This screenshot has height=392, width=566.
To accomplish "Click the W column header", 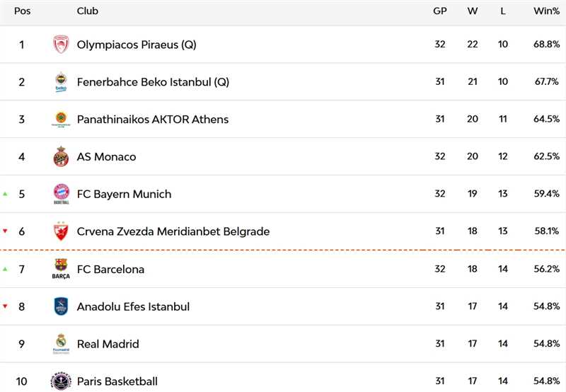I will [x=472, y=11].
